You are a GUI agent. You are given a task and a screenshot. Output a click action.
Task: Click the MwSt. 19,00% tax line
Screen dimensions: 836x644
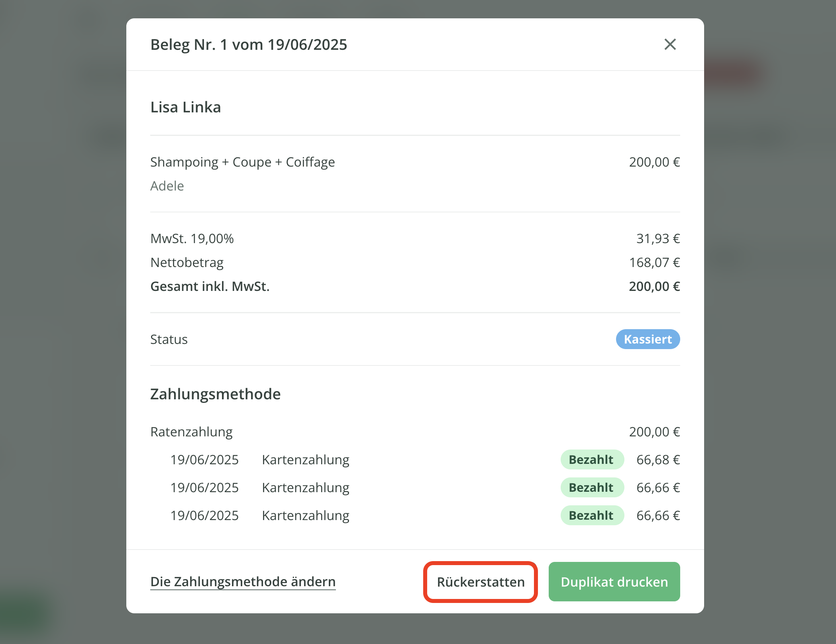pyautogui.click(x=192, y=239)
